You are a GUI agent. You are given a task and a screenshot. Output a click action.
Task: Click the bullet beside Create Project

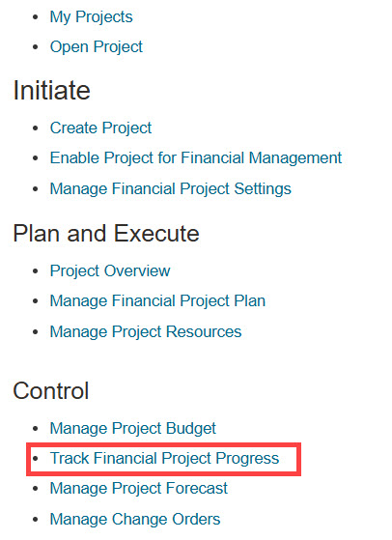coord(35,128)
